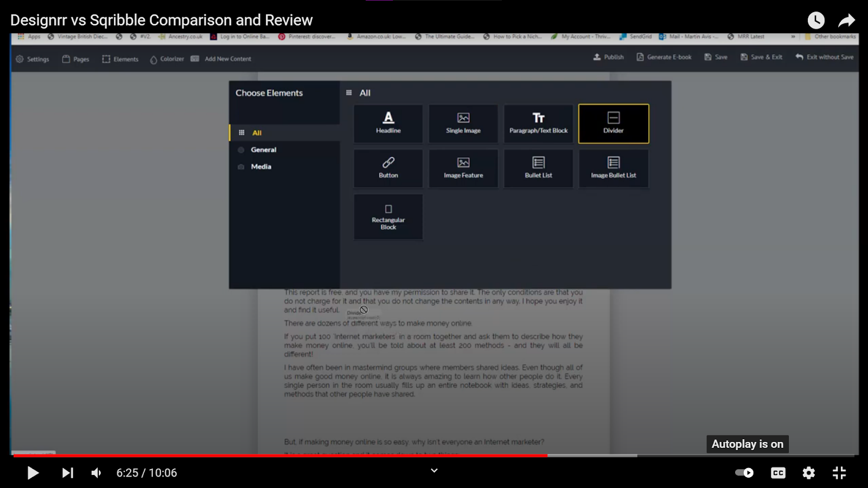Viewport: 868px width, 488px height.
Task: Open the Colorizer tool
Action: (x=167, y=59)
